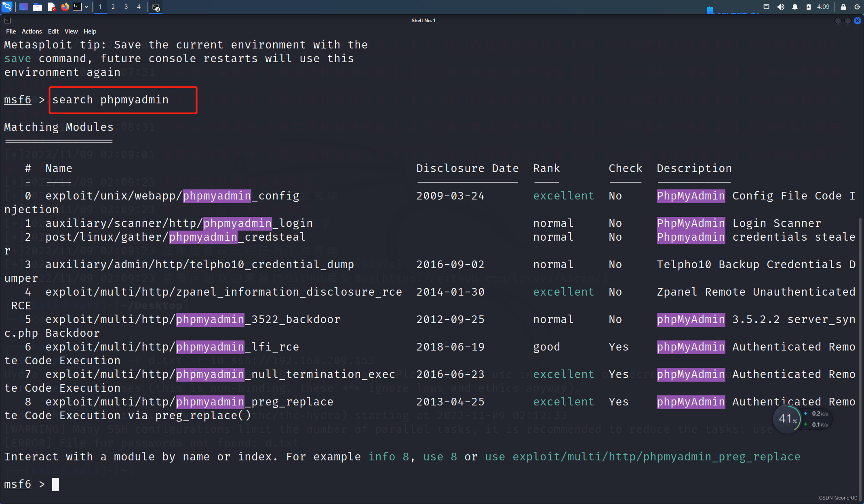Switch to workspace 4
The width and height of the screenshot is (864, 504).
pyautogui.click(x=139, y=6)
